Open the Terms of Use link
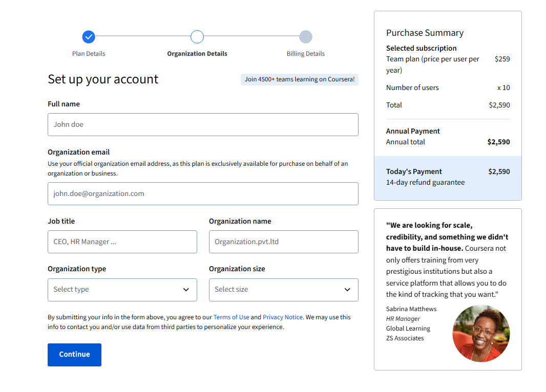This screenshot has width=546, height=392. 231,317
